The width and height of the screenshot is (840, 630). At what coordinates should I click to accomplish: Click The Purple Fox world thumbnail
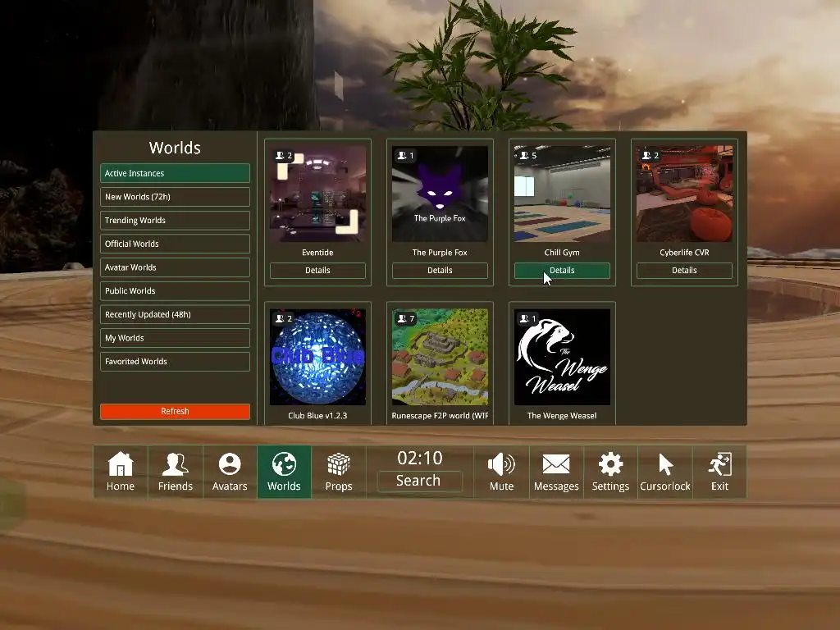point(440,194)
